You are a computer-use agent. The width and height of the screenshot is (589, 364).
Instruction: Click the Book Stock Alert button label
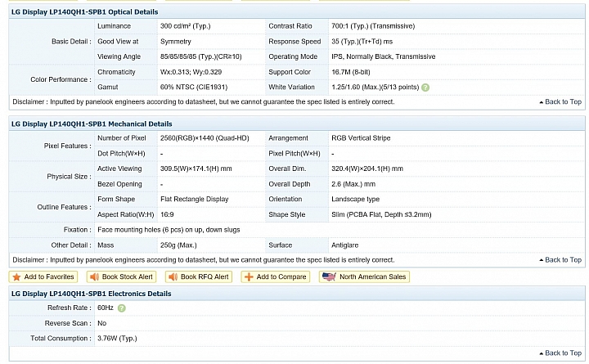coord(128,276)
